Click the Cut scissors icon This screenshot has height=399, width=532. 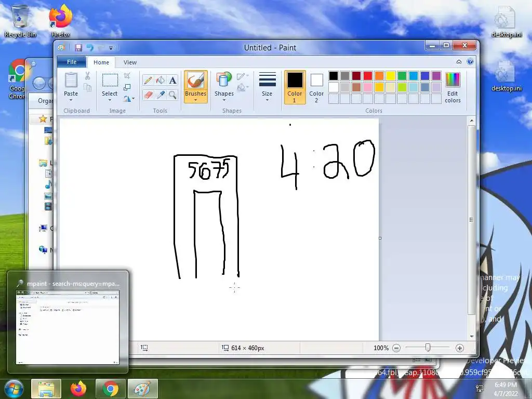point(87,76)
